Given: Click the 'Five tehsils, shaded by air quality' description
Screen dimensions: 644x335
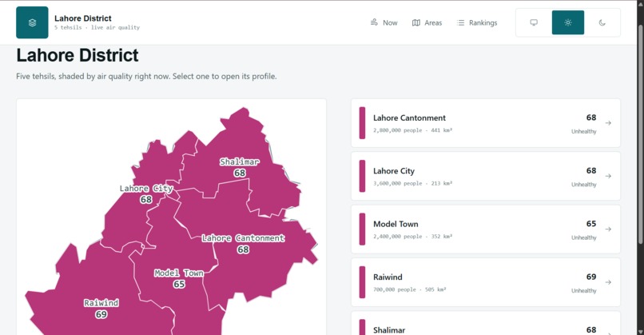Looking at the screenshot, I should [146, 77].
